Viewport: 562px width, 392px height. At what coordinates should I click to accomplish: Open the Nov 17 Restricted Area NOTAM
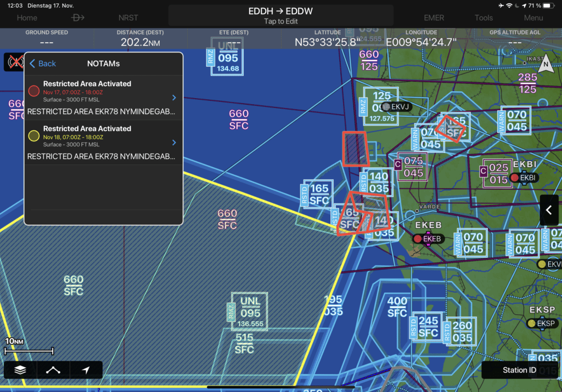click(x=103, y=98)
